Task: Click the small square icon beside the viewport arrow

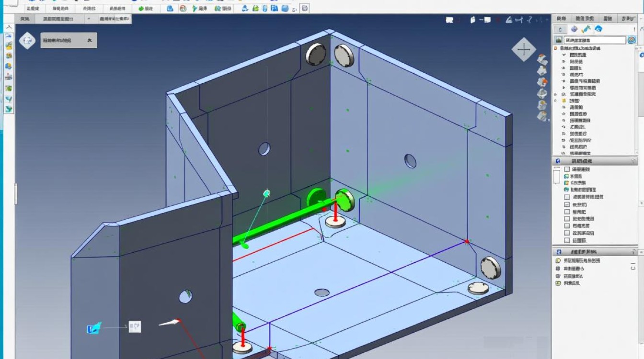Action: (135, 327)
